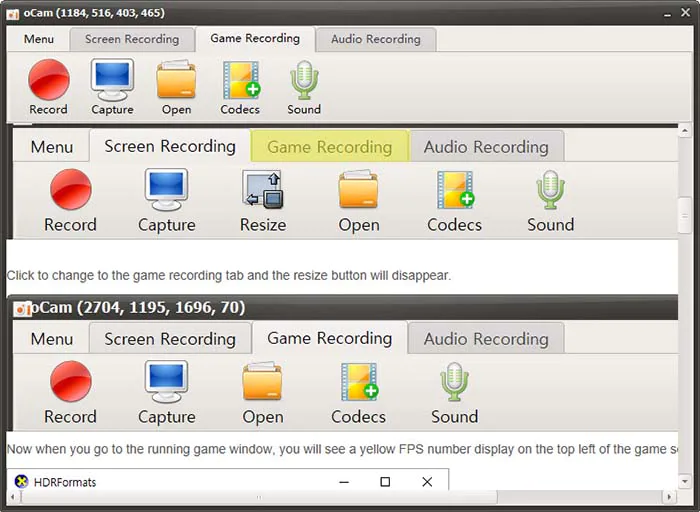Screen dimensions: 700x512
Task: Click HDRFormats window icon
Action: (x=21, y=482)
